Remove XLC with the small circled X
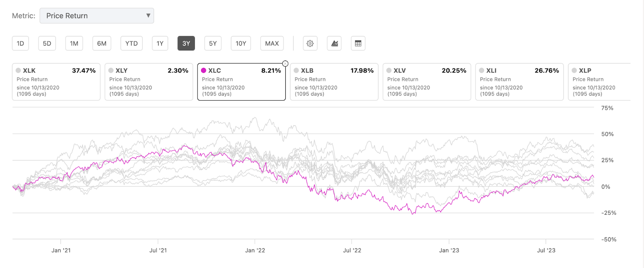The image size is (644, 268). [x=285, y=64]
